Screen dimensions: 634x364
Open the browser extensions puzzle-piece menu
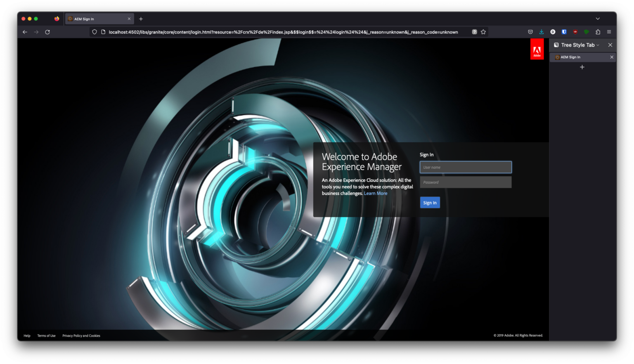(x=598, y=32)
